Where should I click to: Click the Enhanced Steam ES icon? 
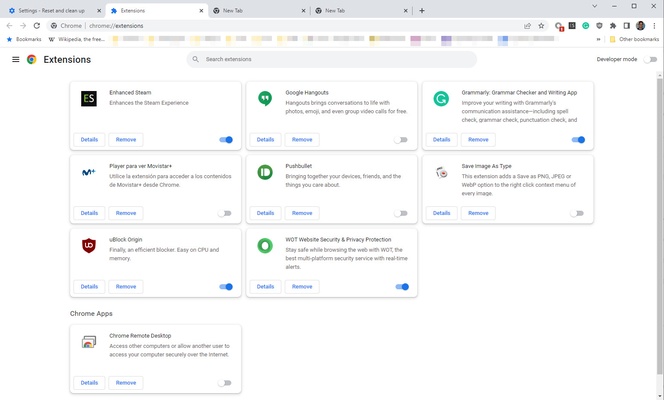(89, 99)
